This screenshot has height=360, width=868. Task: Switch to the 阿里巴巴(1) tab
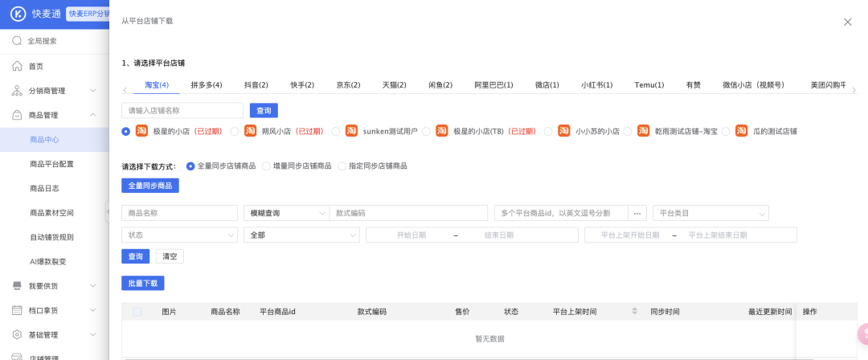tap(493, 85)
